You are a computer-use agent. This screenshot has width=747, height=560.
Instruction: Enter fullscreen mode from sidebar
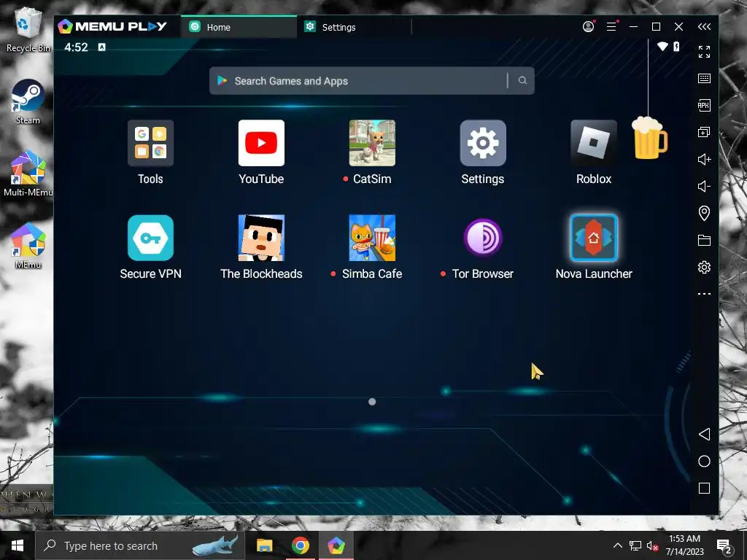pos(704,52)
